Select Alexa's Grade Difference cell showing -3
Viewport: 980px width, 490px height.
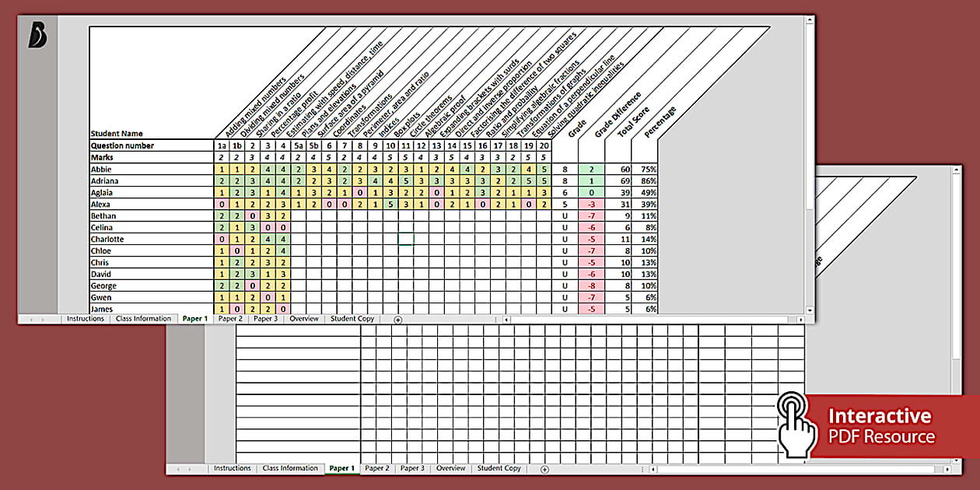pyautogui.click(x=591, y=204)
